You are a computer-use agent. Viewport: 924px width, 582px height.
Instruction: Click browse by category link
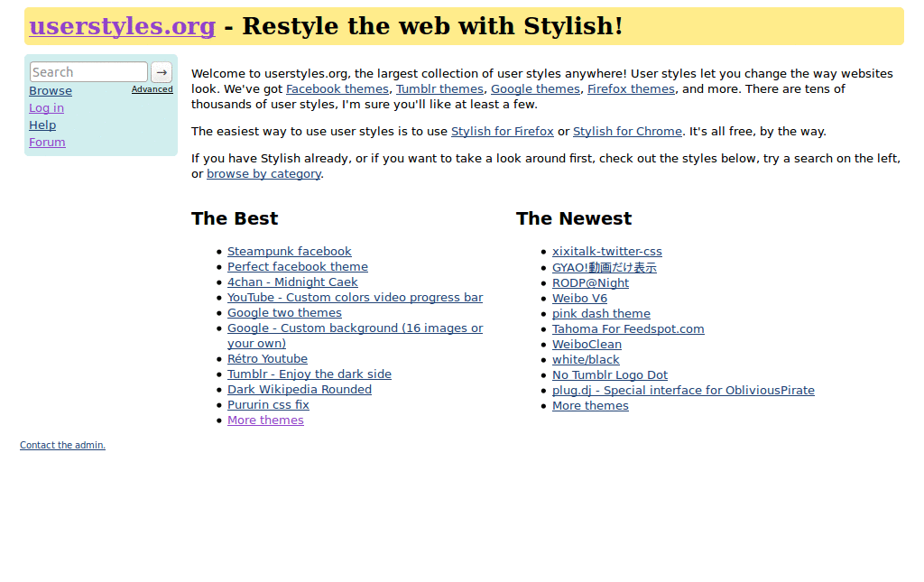(263, 174)
